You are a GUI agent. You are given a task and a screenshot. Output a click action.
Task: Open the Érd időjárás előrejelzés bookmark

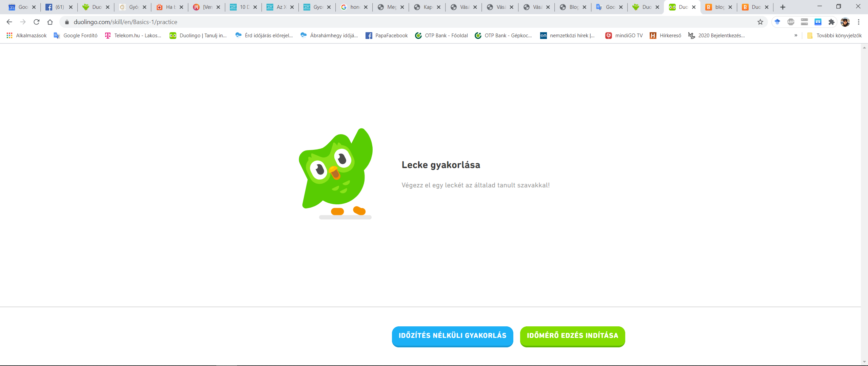click(x=264, y=36)
